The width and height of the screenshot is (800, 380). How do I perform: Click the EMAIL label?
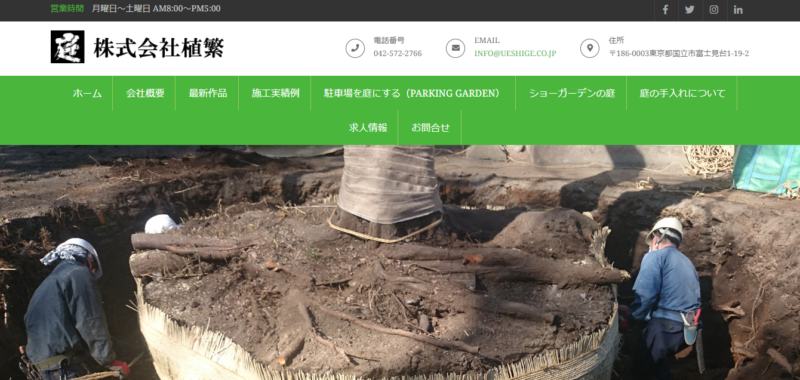487,40
